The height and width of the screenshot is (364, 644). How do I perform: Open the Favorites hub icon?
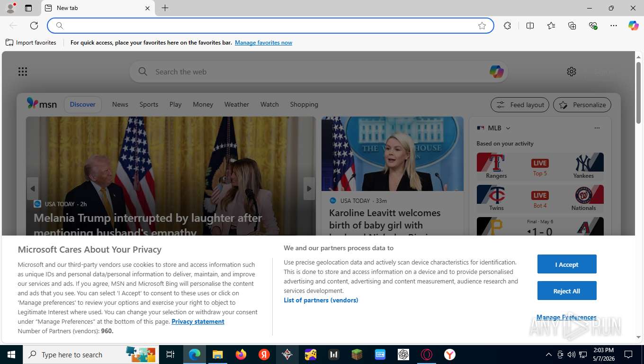tap(551, 26)
